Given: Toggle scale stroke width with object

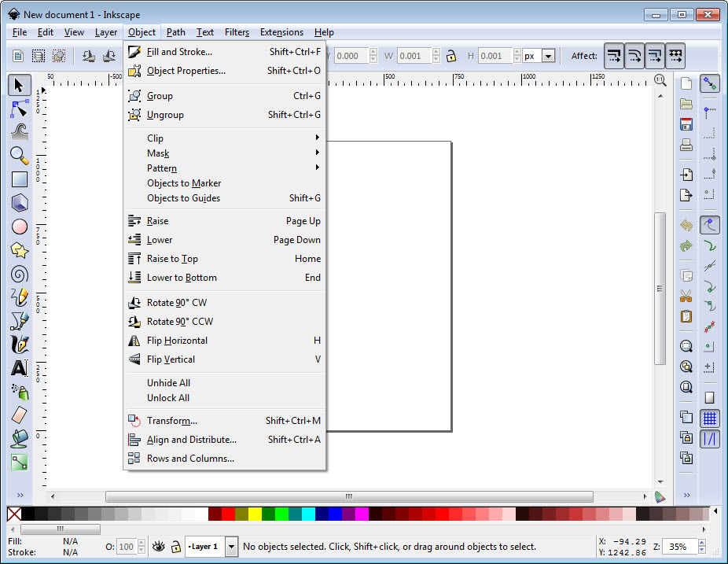Looking at the screenshot, I should tap(614, 56).
